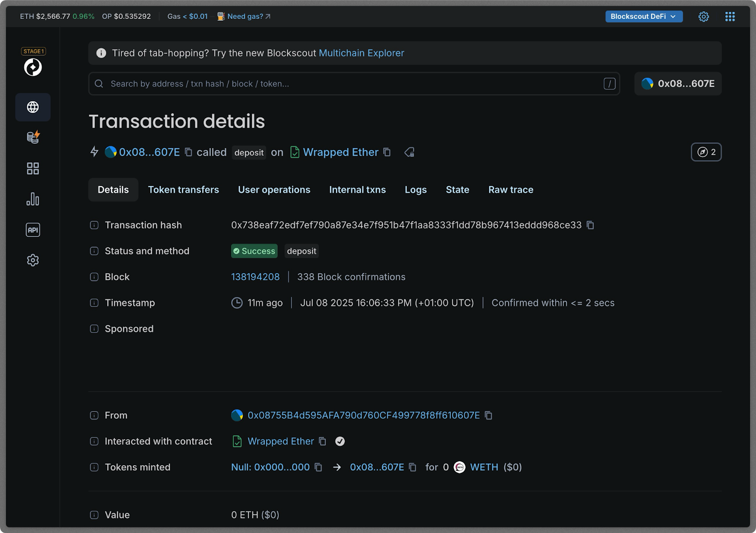This screenshot has height=533, width=756.
Task: Open the Blockchain globe sidebar icon
Action: 33,107
